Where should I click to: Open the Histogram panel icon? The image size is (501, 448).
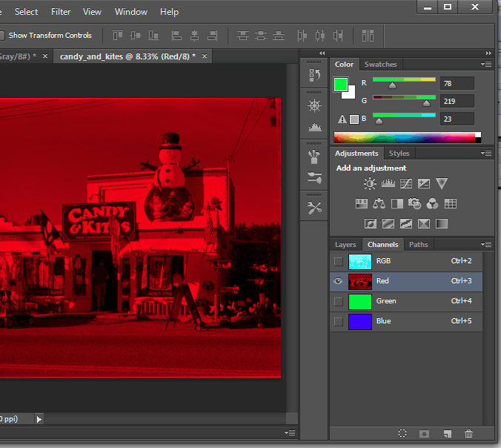(x=315, y=128)
